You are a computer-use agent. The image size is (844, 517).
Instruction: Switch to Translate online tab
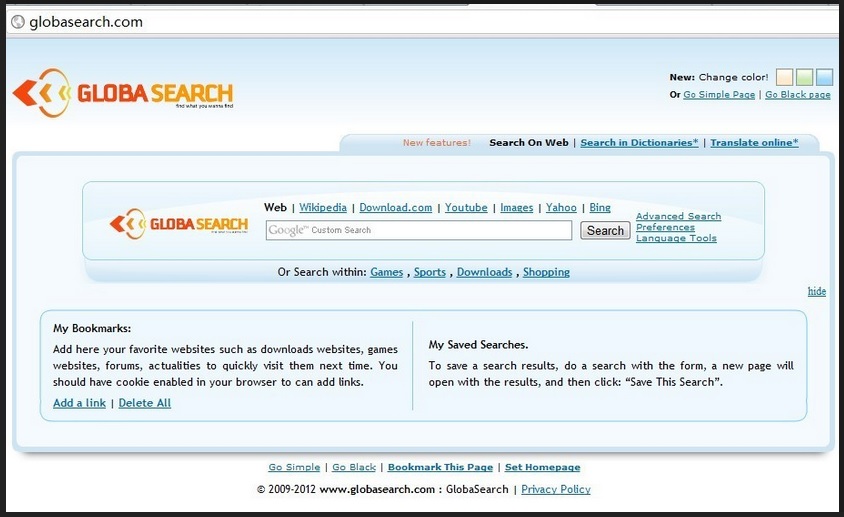pos(754,143)
